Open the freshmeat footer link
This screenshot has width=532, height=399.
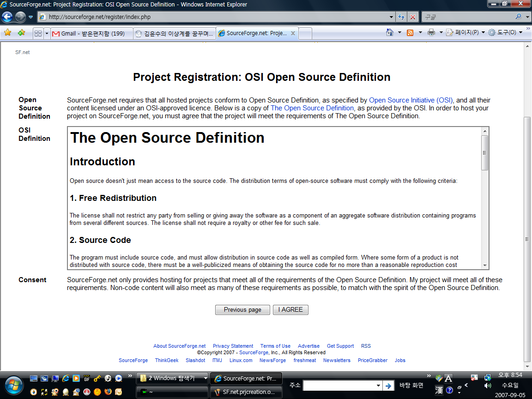coord(305,360)
